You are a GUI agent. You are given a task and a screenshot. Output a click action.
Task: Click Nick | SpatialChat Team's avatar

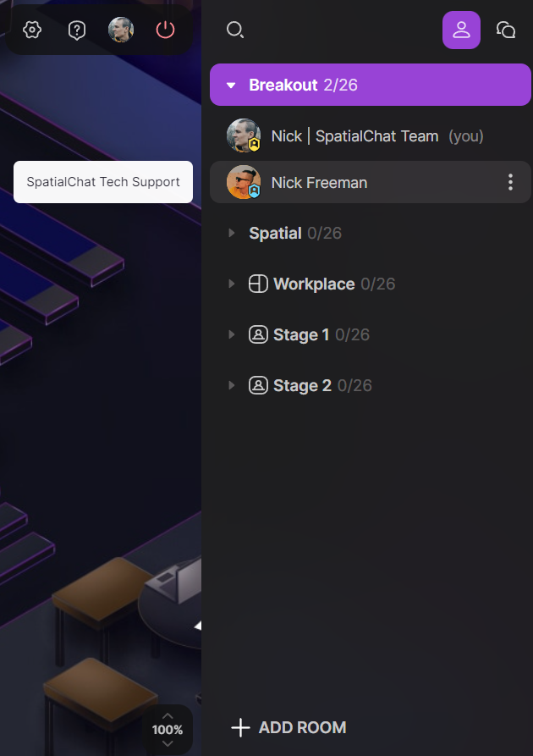pyautogui.click(x=244, y=135)
